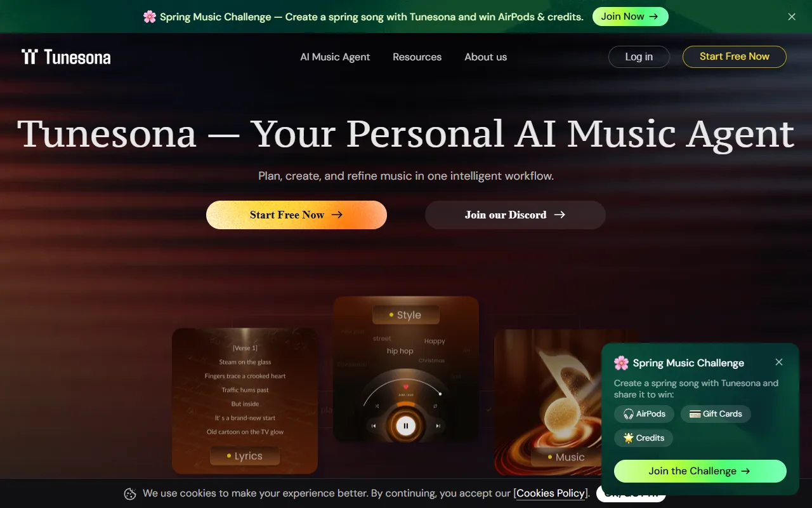The image size is (812, 508).
Task: Open the Cookies Policy link
Action: [x=551, y=493]
